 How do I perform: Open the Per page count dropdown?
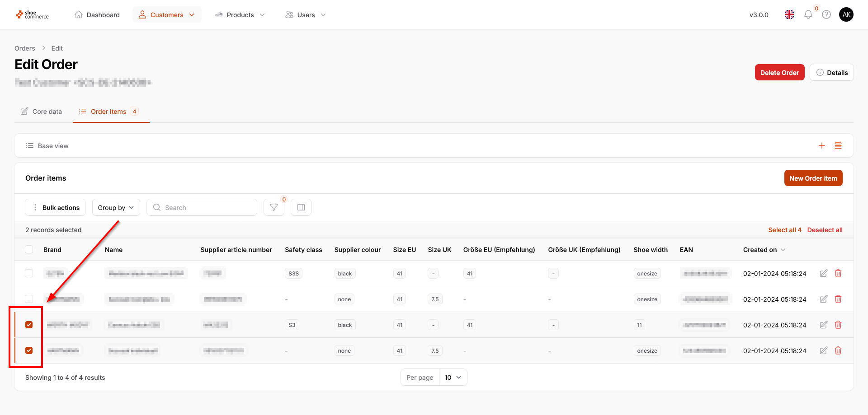[453, 378]
